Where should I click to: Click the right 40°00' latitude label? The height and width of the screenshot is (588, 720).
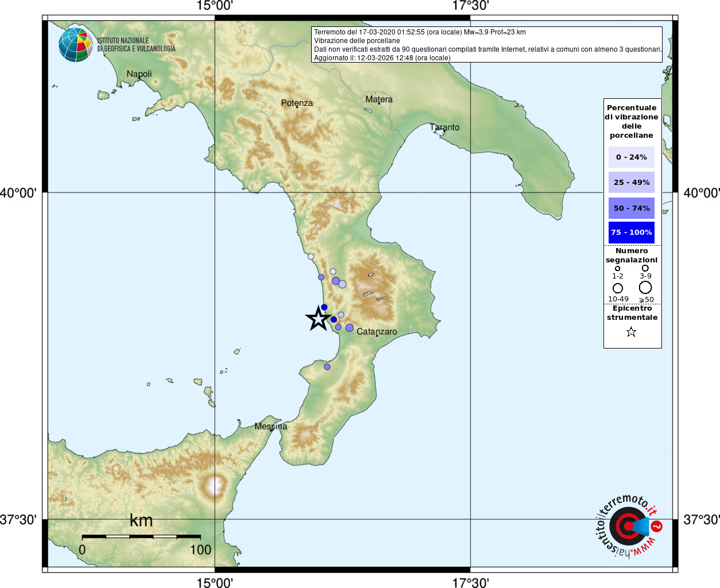(x=702, y=193)
